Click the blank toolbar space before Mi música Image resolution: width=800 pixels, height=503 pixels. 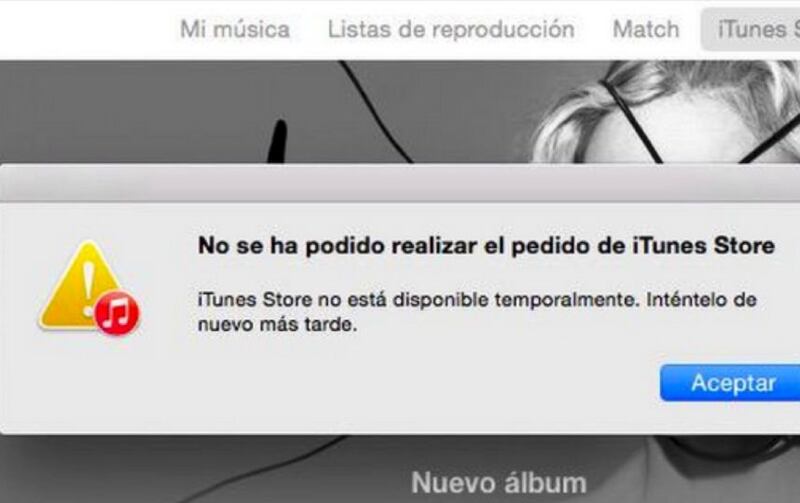pos(87,29)
